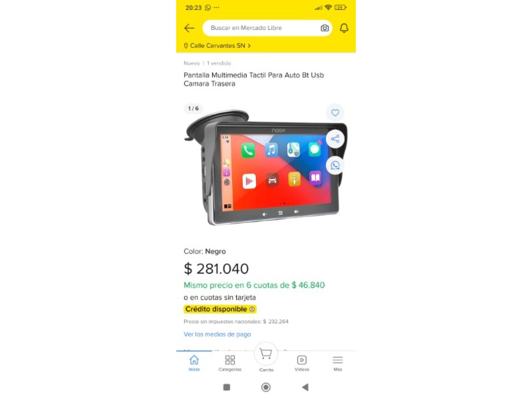Screen dimensions: 532x399
Task: Share via WhatsApp icon on the image
Action: [x=335, y=165]
